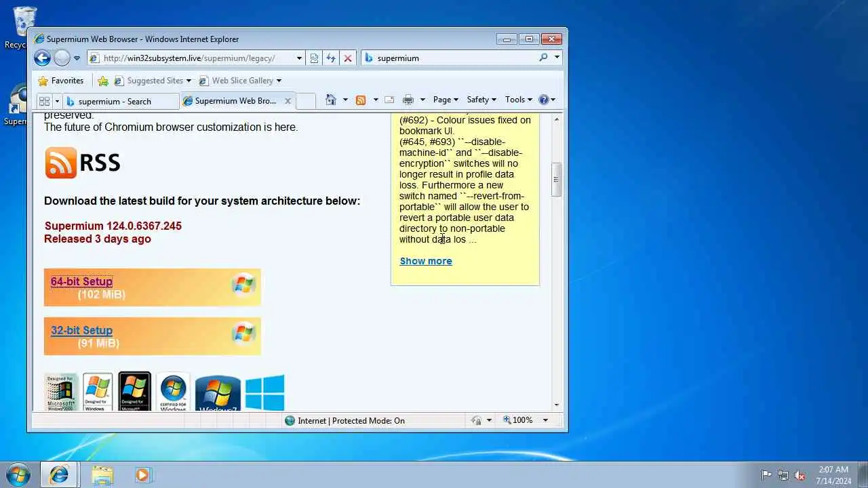868x488 pixels.
Task: Click the orange RSS Feeds toolbar icon
Action: (361, 100)
